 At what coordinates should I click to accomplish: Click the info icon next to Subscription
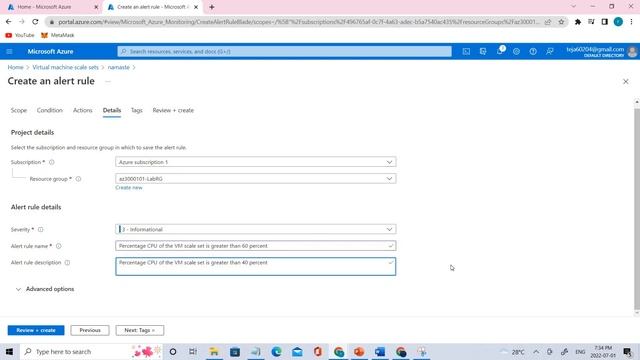(x=52, y=162)
